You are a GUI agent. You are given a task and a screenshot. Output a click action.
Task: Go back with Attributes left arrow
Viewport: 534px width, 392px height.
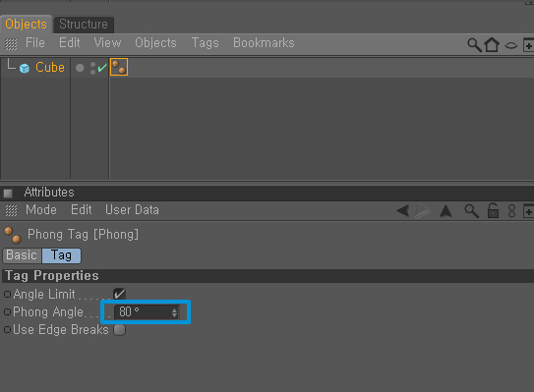pyautogui.click(x=403, y=210)
